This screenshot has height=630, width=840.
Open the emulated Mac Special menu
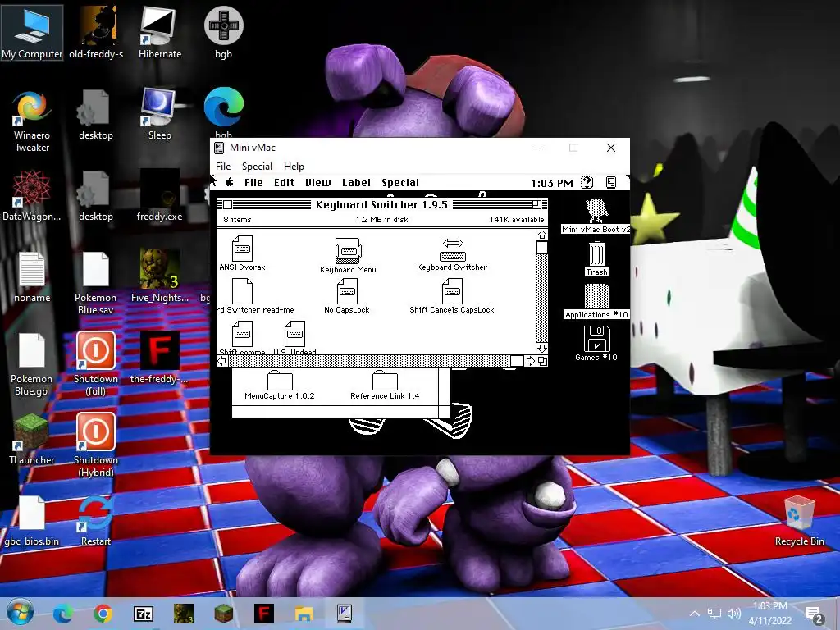click(400, 183)
